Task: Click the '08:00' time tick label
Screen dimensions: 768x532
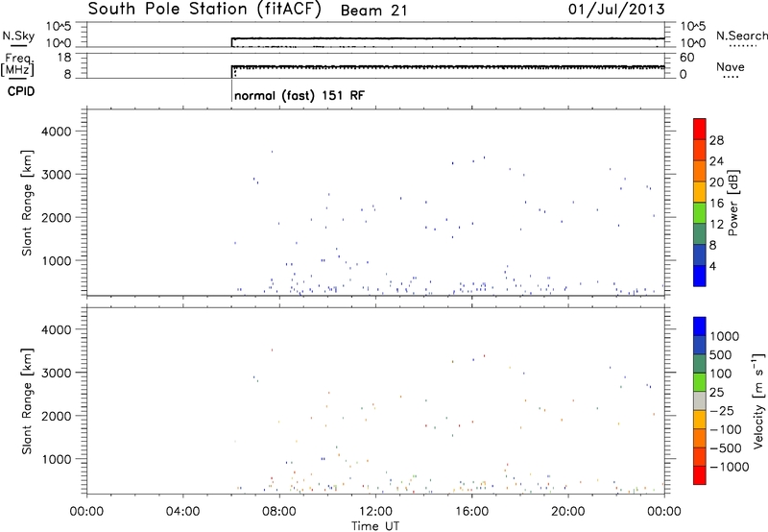Action: click(x=279, y=512)
